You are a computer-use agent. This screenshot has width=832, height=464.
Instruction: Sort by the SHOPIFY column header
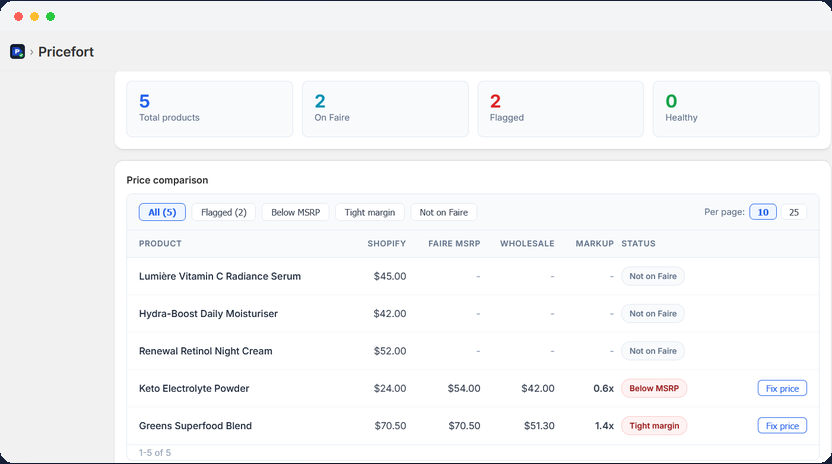click(x=387, y=244)
